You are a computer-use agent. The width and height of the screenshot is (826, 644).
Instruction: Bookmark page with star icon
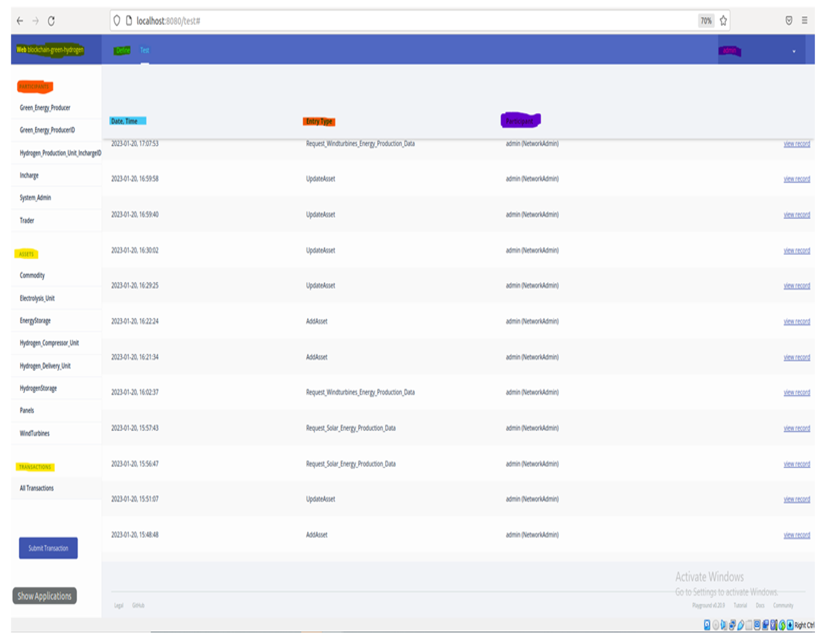[723, 21]
